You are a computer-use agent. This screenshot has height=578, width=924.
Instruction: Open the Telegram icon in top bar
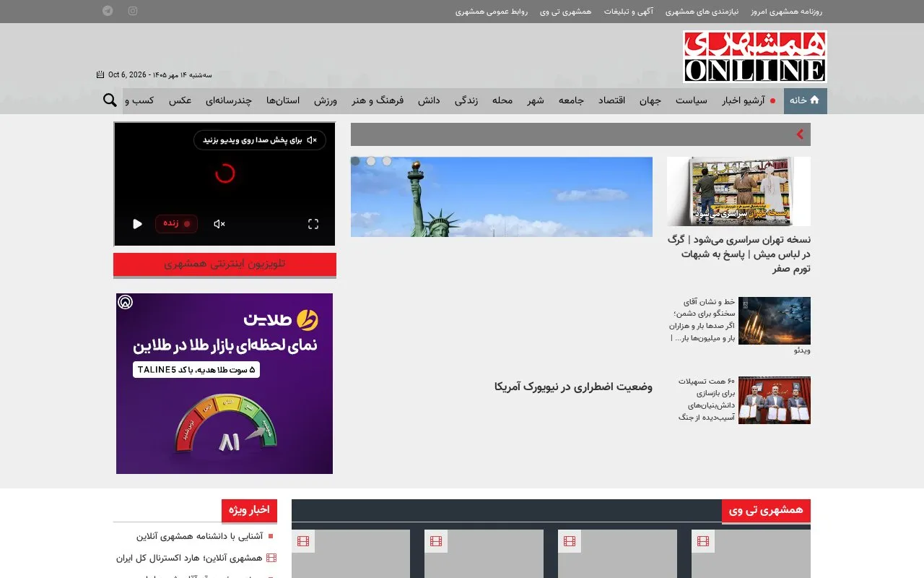pyautogui.click(x=108, y=11)
